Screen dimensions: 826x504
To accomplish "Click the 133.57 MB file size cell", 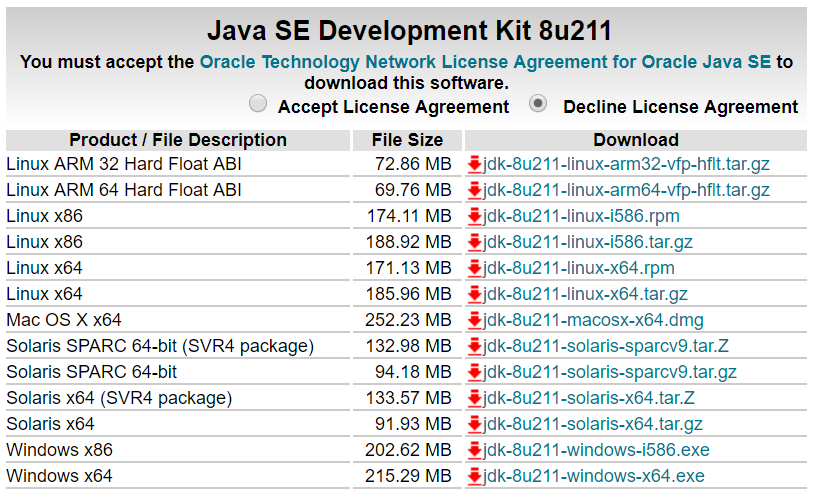I will (x=409, y=398).
